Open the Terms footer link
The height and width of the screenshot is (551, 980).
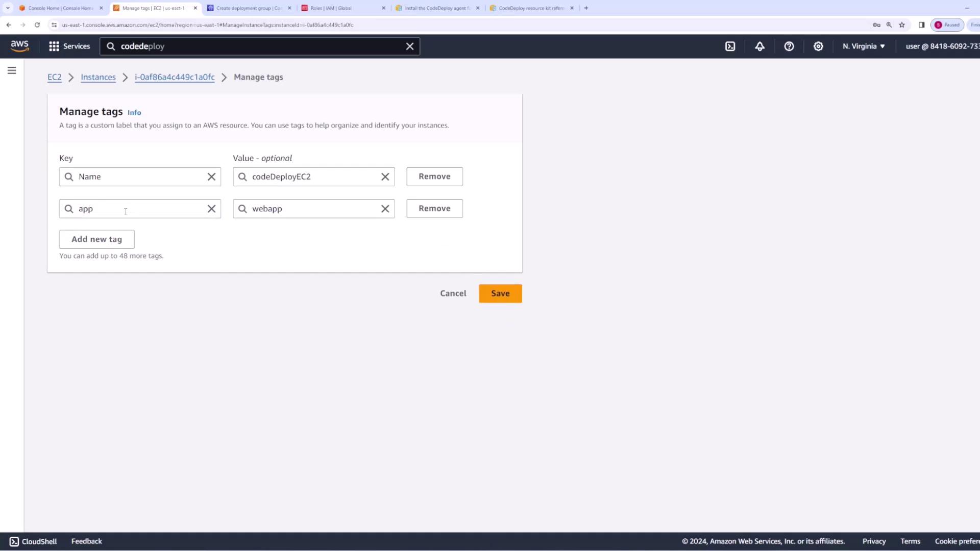(910, 541)
